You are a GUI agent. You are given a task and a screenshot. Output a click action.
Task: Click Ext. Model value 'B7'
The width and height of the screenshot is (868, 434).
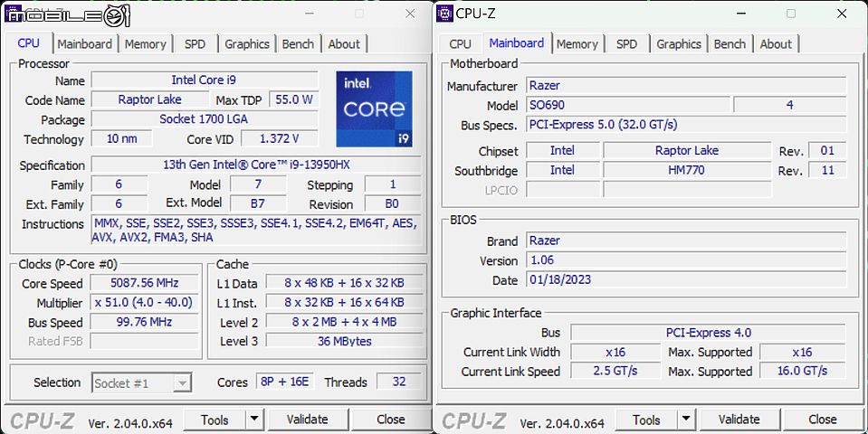(x=258, y=203)
